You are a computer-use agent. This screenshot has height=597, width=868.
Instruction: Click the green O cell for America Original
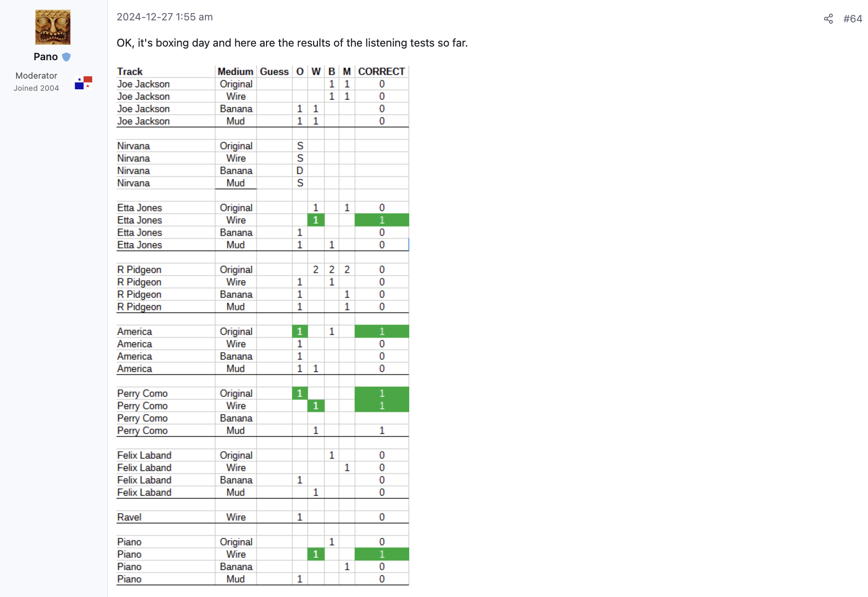pos(300,332)
